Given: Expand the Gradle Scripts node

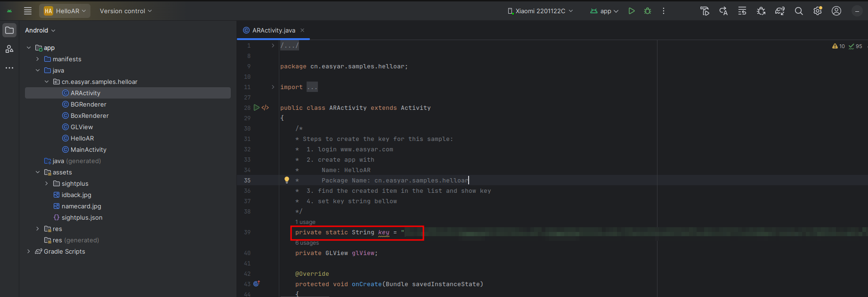Looking at the screenshot, I should [x=29, y=251].
